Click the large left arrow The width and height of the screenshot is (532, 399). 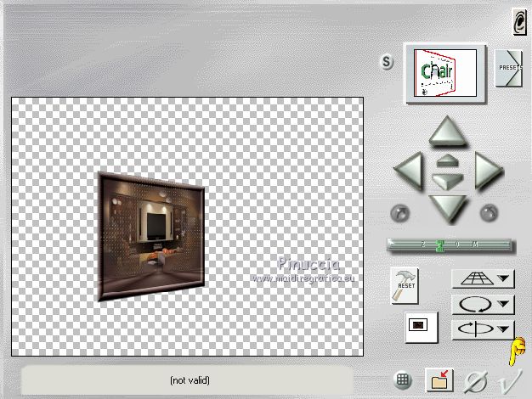tap(409, 171)
